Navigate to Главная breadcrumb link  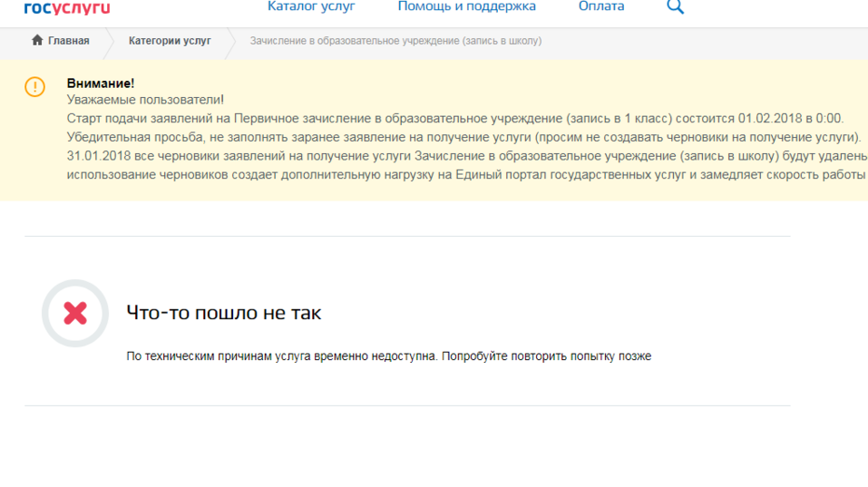68,41
